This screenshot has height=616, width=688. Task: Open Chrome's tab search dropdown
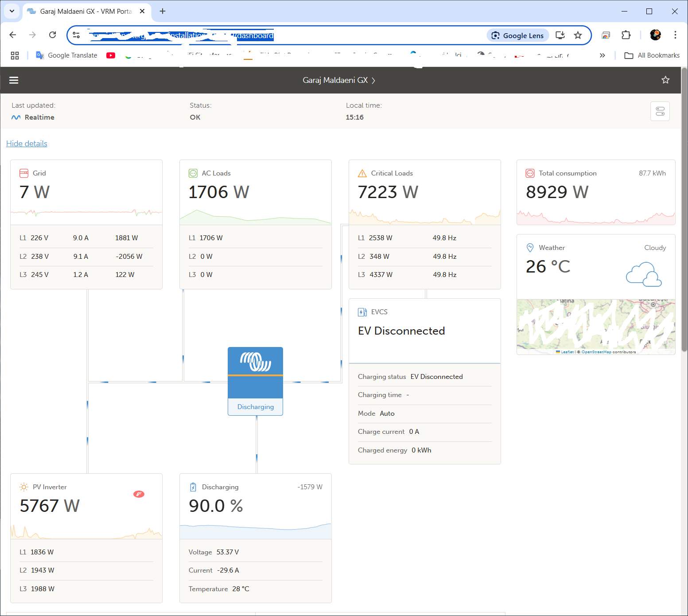click(x=12, y=11)
